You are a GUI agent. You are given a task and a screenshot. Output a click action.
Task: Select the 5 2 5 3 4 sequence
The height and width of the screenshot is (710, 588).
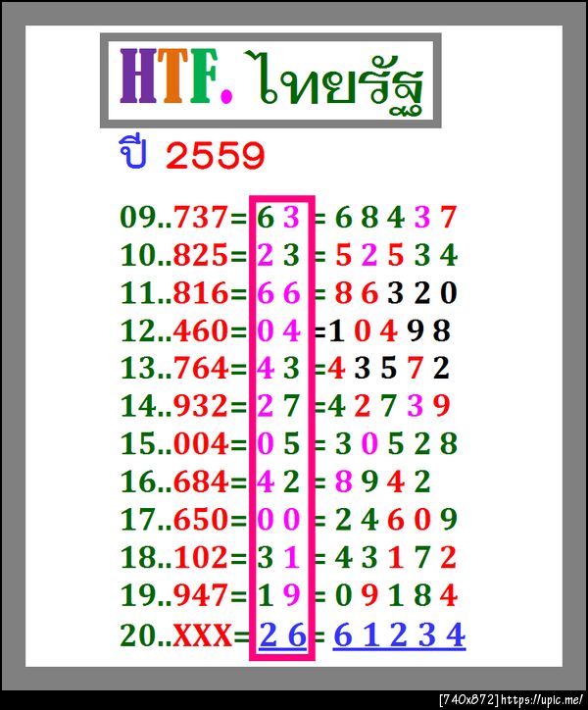point(396,255)
